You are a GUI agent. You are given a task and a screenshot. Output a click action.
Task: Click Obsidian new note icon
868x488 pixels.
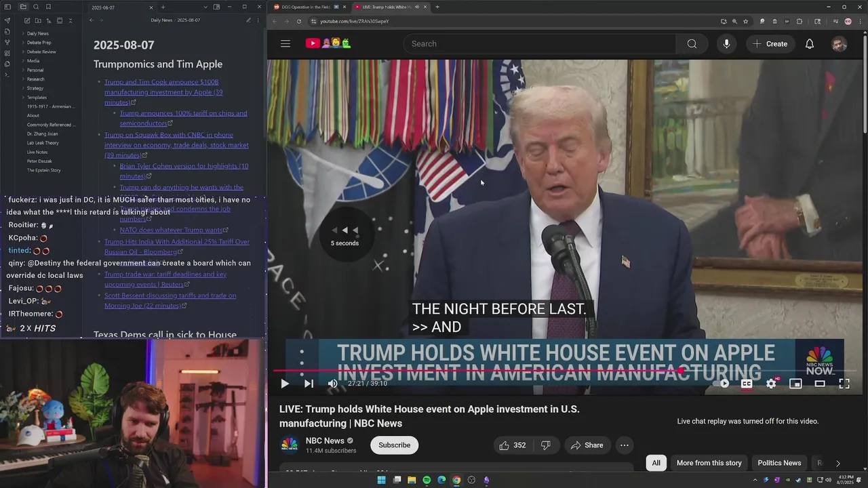tap(26, 20)
